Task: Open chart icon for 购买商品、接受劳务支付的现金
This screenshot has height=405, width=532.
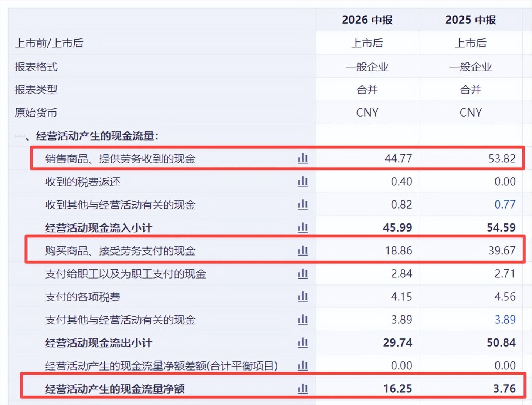Action: [303, 250]
